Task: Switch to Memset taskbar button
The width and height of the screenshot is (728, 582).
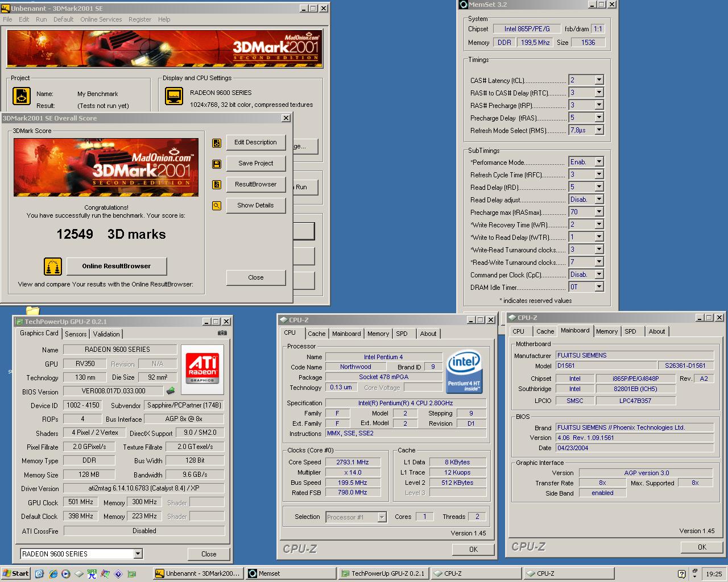Action: (291, 573)
